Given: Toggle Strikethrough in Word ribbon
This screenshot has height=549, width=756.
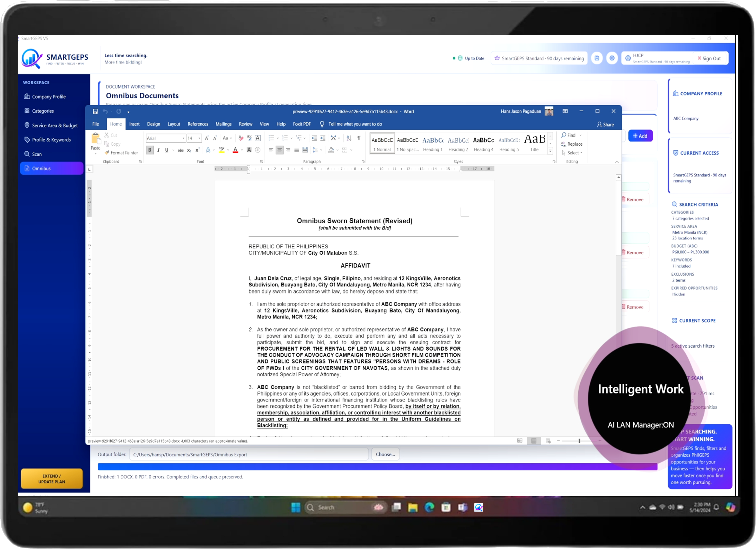Looking at the screenshot, I should click(181, 150).
